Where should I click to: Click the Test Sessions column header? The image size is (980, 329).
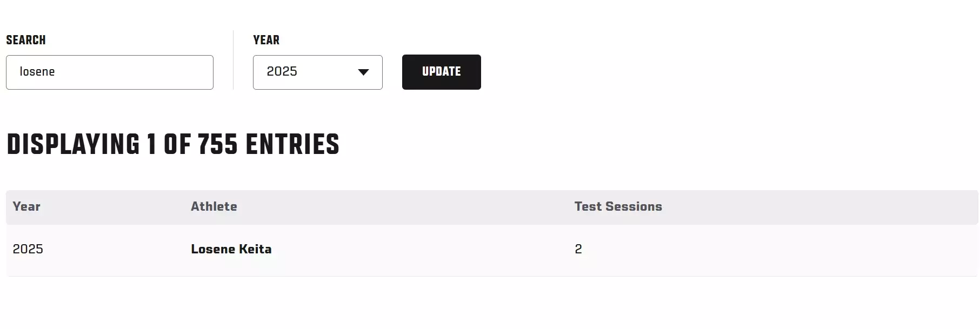[x=618, y=206]
